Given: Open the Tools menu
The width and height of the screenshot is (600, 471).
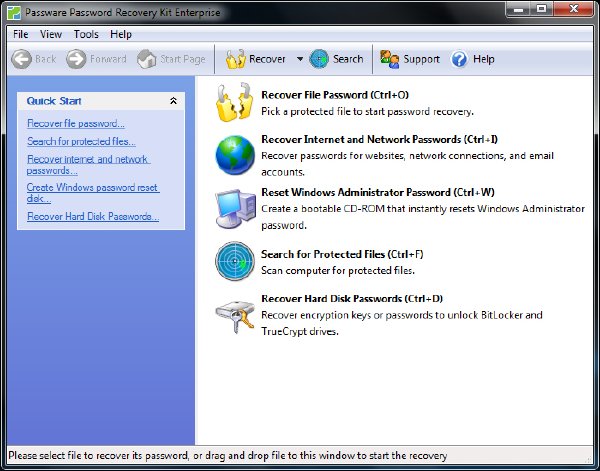Looking at the screenshot, I should 86,34.
